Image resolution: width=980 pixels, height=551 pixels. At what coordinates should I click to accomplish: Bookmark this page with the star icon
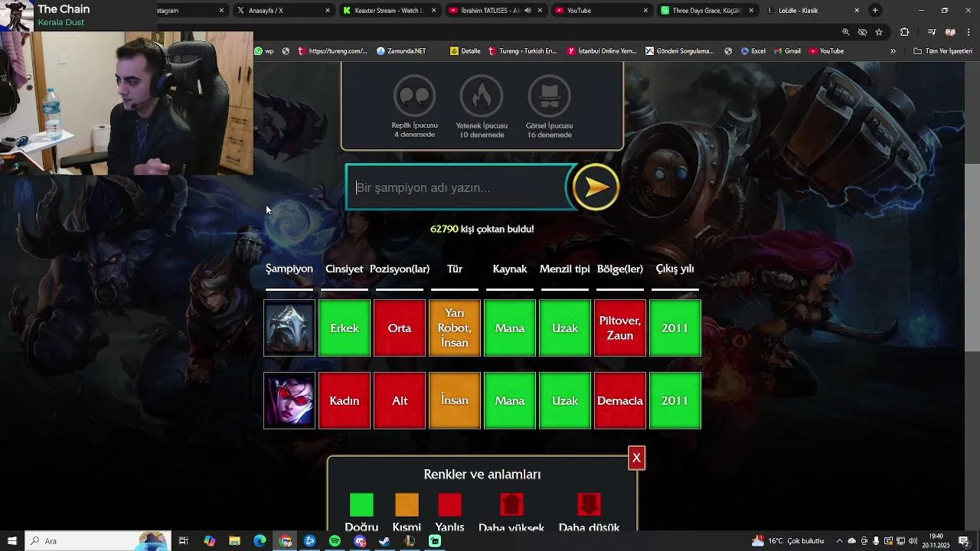click(879, 32)
